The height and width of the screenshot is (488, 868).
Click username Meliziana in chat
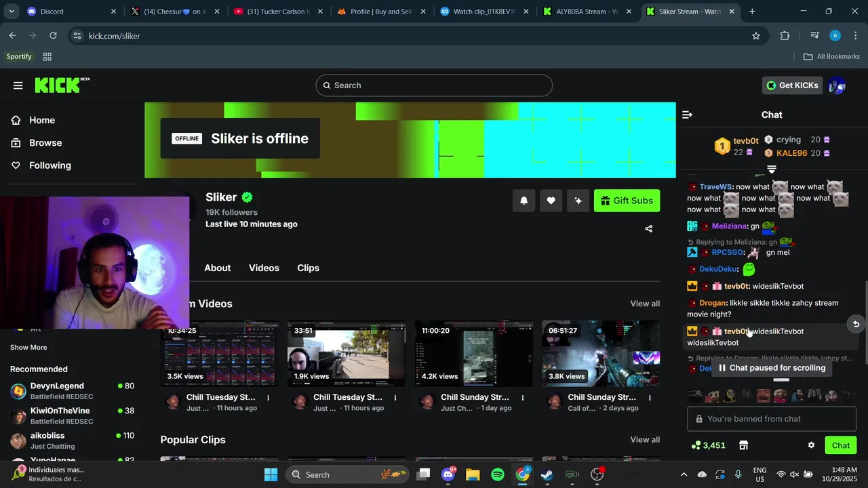(729, 226)
